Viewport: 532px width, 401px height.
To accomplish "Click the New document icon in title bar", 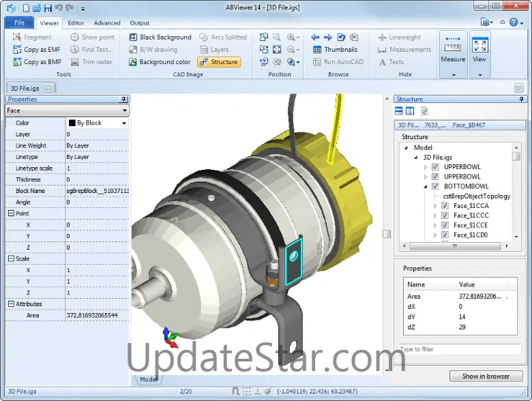I will click(26, 8).
